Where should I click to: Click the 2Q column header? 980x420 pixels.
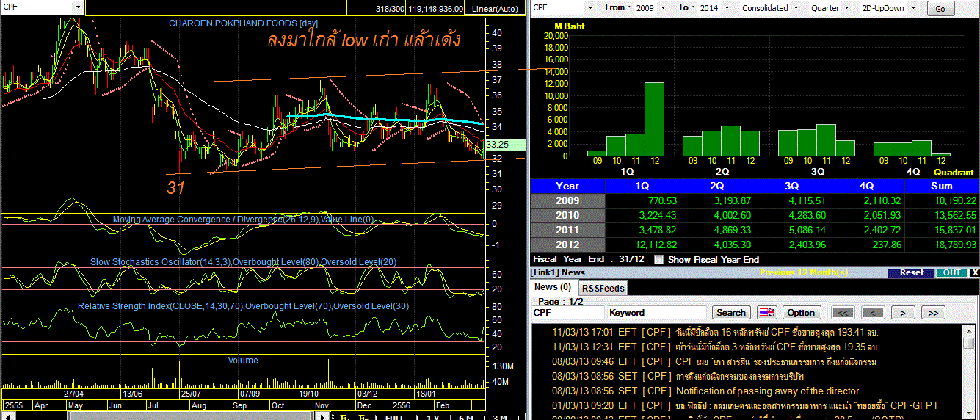(x=717, y=187)
